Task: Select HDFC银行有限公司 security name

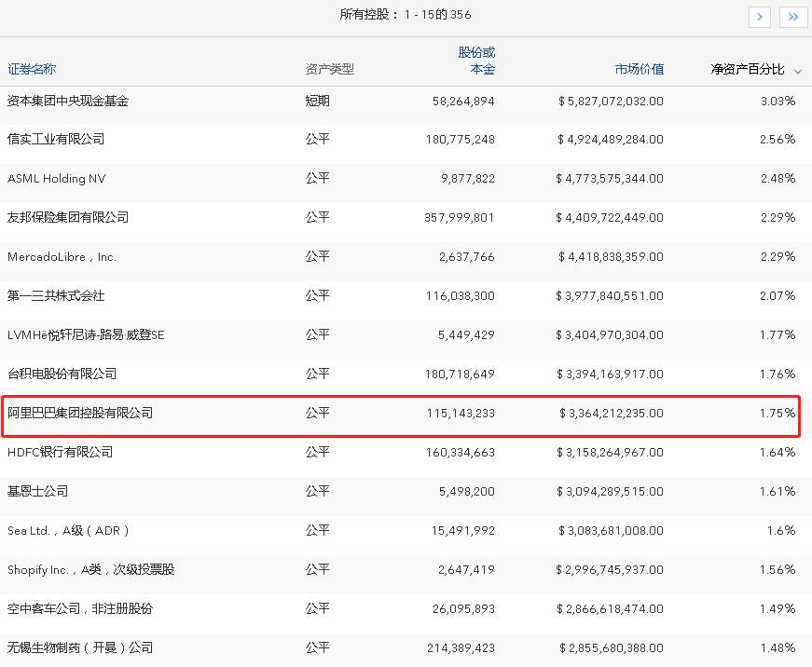Action: pyautogui.click(x=60, y=452)
